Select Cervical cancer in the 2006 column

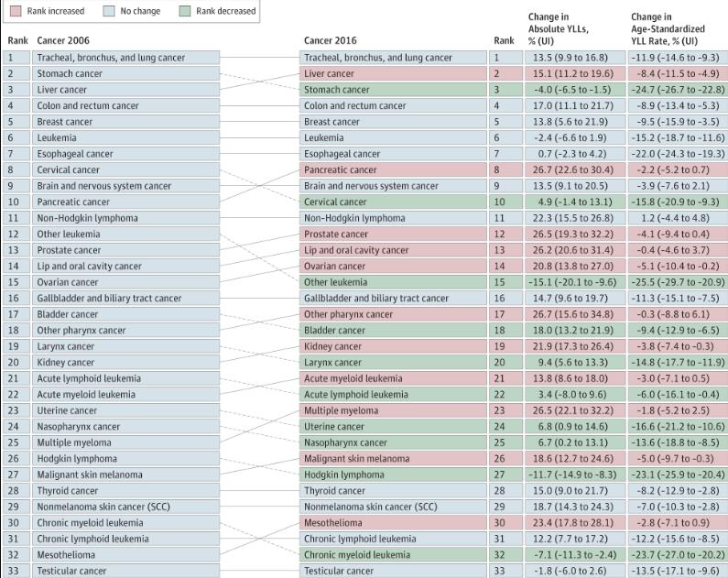pyautogui.click(x=70, y=169)
